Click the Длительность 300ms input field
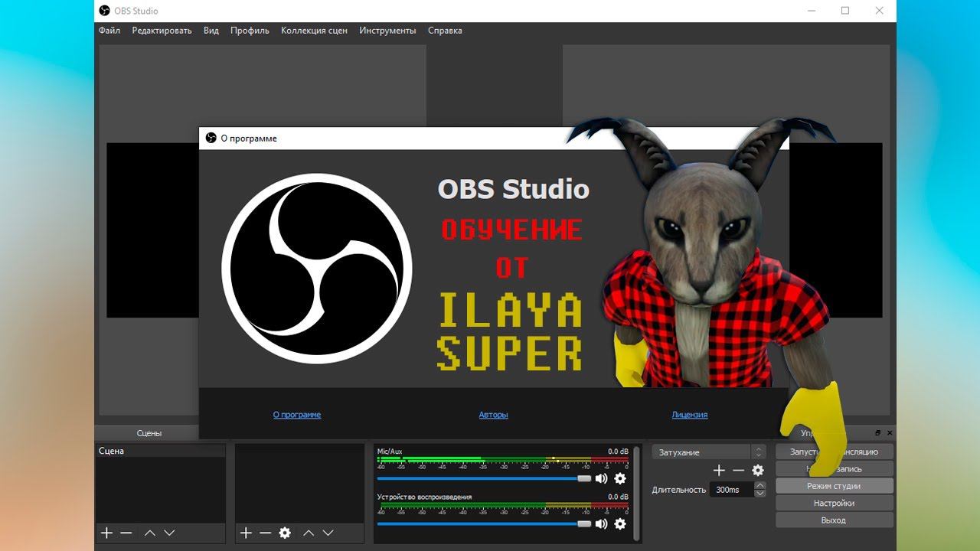The image size is (980, 551). [731, 490]
